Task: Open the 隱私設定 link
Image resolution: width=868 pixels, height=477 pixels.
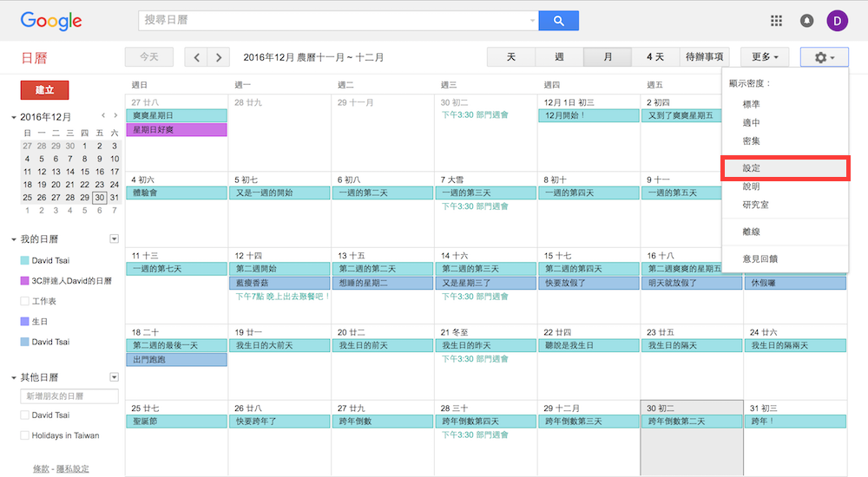Action: [x=72, y=468]
